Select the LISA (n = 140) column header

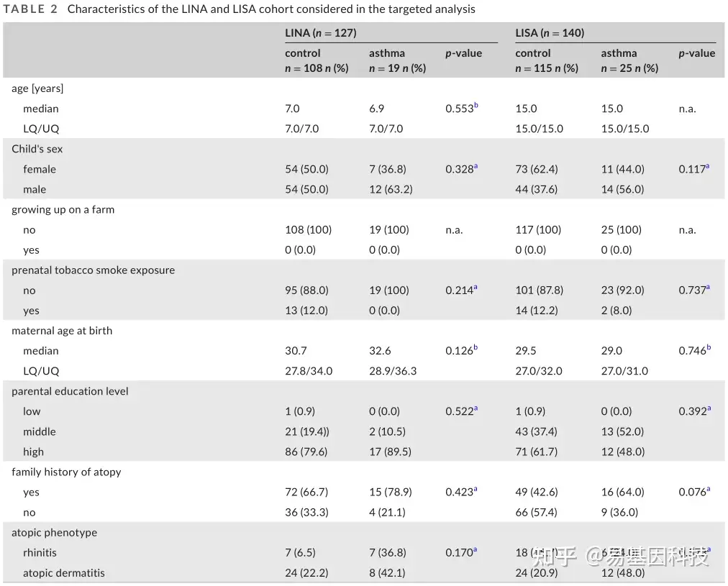tap(550, 33)
